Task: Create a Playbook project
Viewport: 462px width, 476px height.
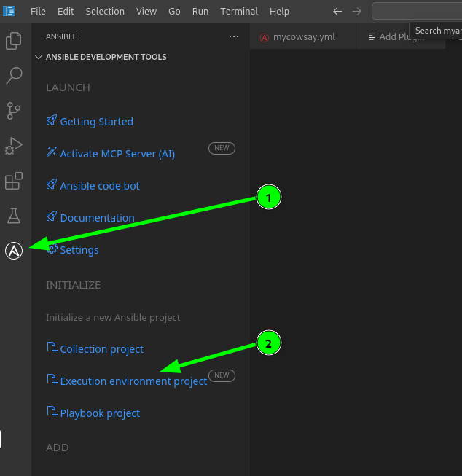Action: [x=100, y=413]
